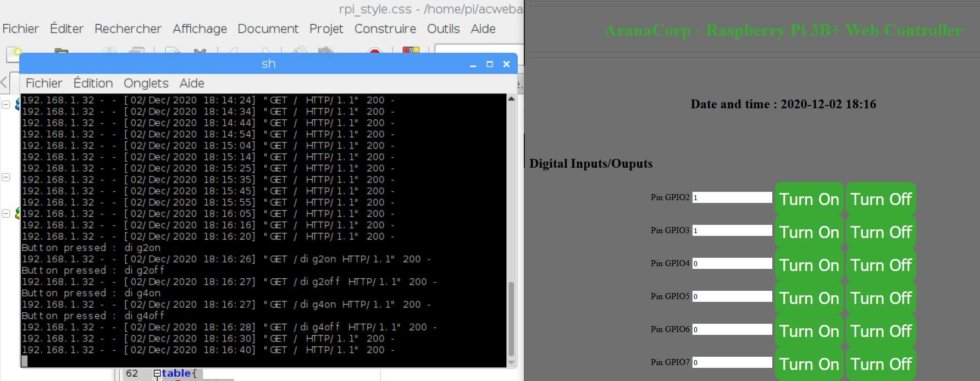
Task: Open Geany's Fichier menu
Action: (x=21, y=29)
